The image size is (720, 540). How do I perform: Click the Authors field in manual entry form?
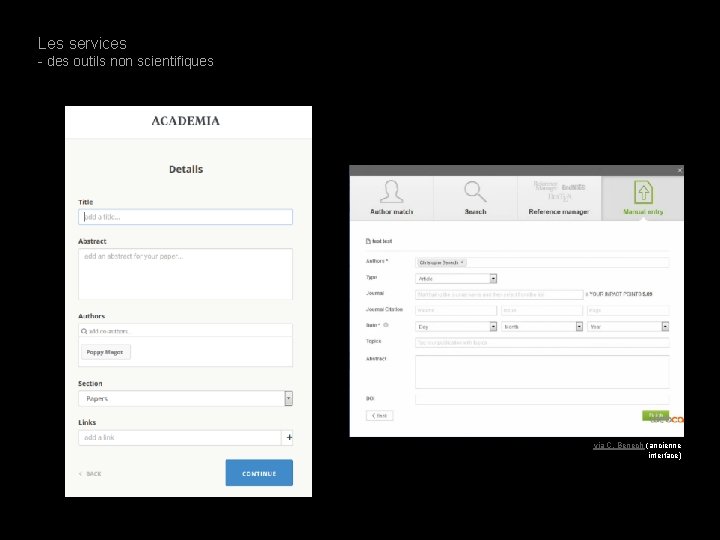[x=542, y=263]
